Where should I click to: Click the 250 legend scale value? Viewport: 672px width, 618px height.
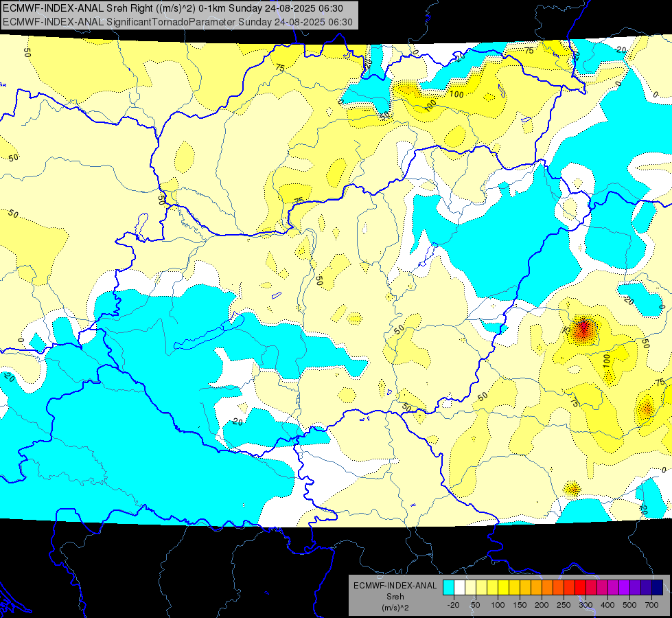tap(564, 605)
